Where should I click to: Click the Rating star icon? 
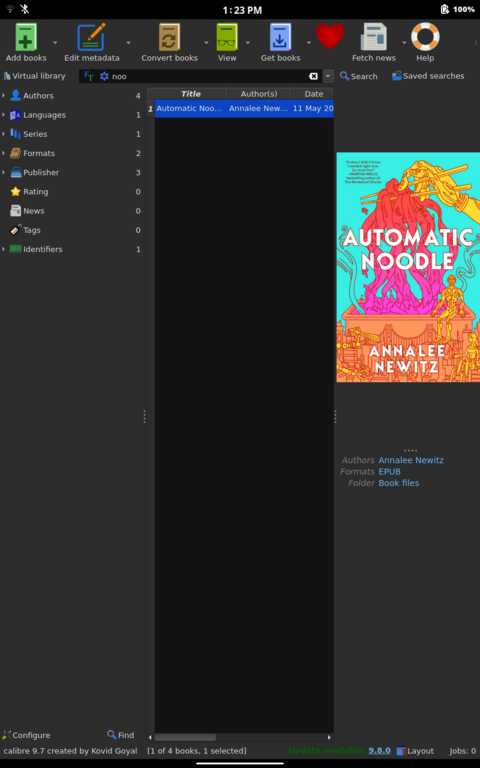click(15, 192)
